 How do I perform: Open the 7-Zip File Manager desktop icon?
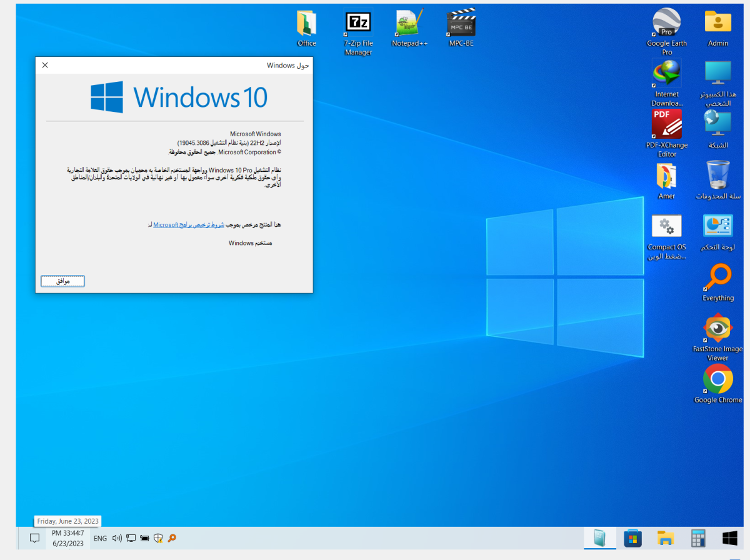tap(358, 24)
